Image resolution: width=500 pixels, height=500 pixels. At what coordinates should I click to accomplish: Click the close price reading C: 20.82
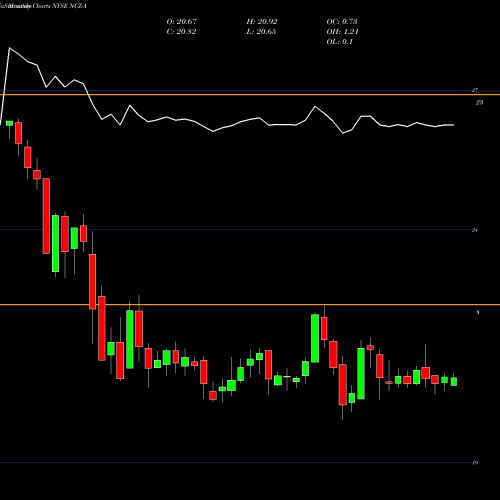coord(181,32)
